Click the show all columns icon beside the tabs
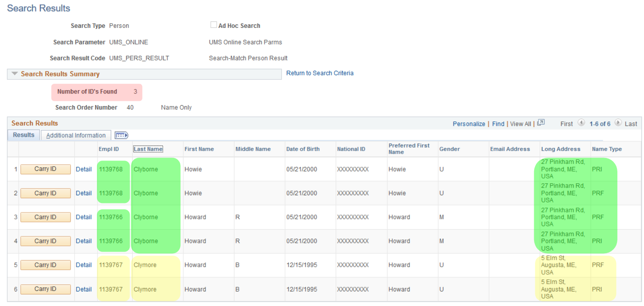The height and width of the screenshot is (306, 644). (x=122, y=135)
